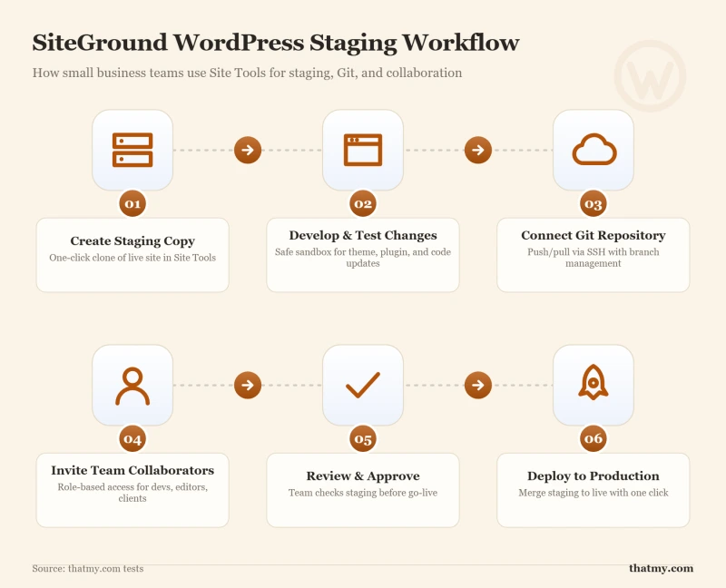Select the 'Connect Git Repository' heading
Screen dimensions: 726x588
click(x=594, y=236)
